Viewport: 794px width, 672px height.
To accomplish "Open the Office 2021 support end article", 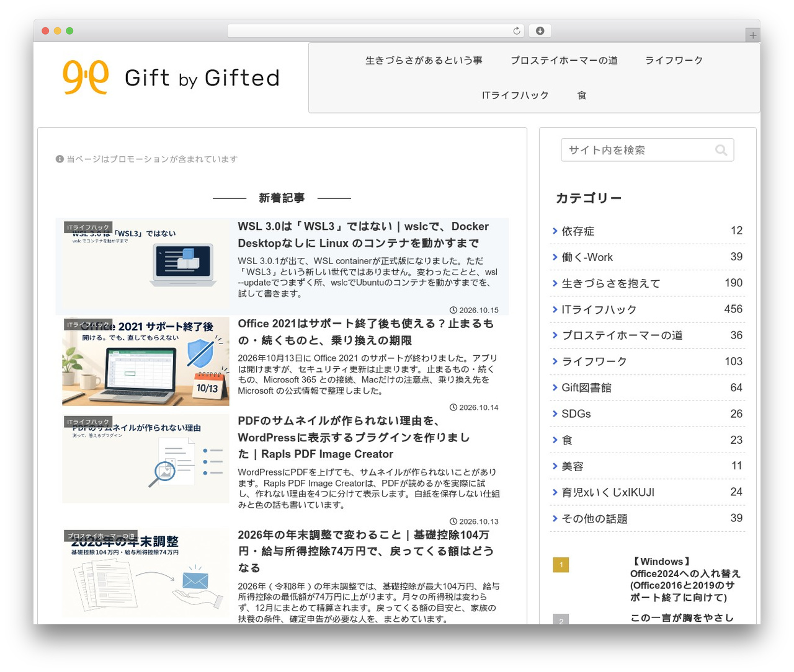I will pyautogui.click(x=366, y=332).
